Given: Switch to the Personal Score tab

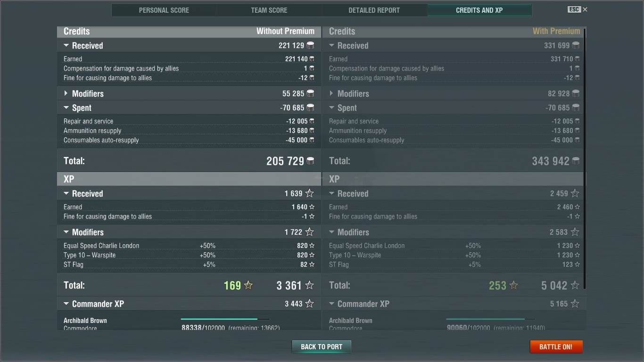Looking at the screenshot, I should [x=164, y=10].
